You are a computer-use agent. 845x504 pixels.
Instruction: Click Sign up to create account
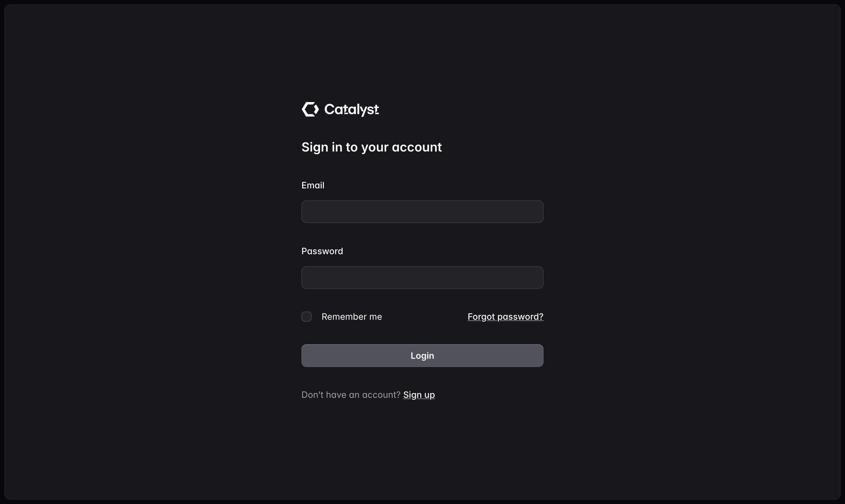(x=418, y=394)
